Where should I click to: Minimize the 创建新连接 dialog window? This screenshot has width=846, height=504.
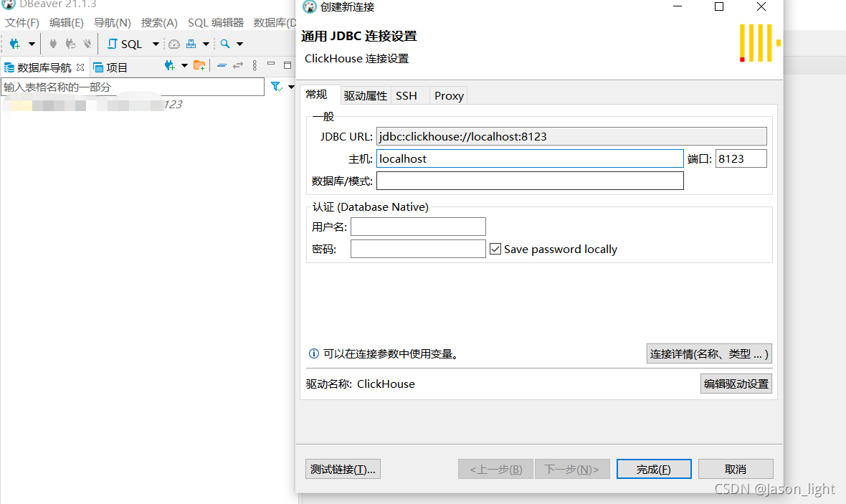click(678, 6)
